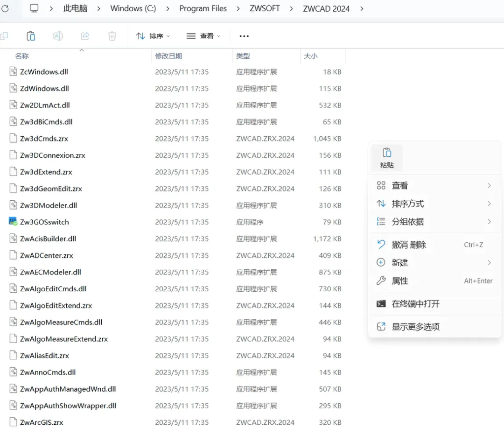Viewport: 504px width, 428px height.
Task: Click the expand icon beside 显示更多选项
Action: tap(381, 327)
